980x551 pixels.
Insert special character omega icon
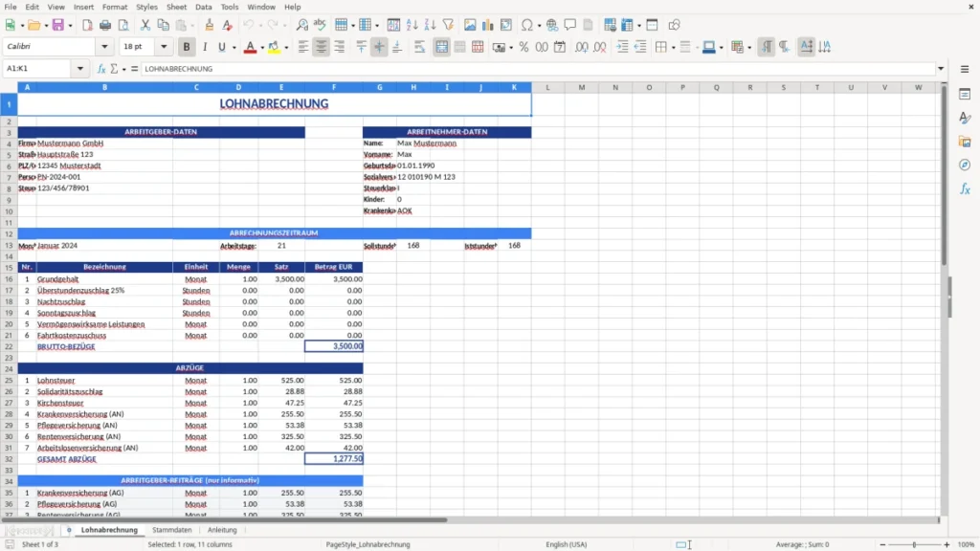[527, 25]
